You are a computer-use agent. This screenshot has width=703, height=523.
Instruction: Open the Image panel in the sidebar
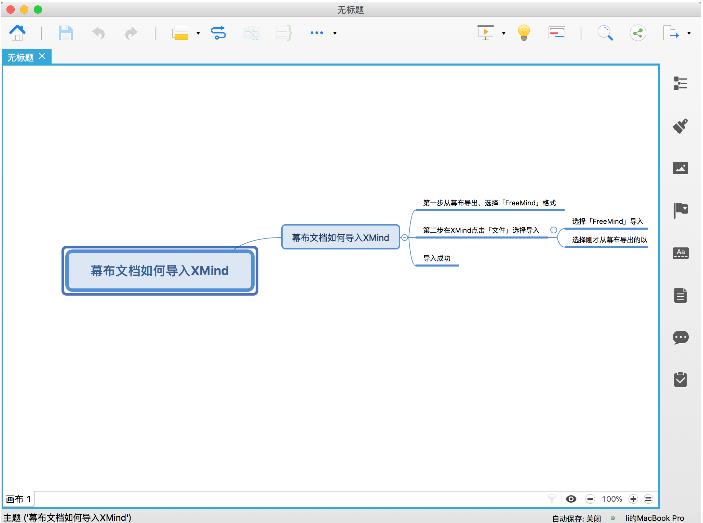[681, 168]
